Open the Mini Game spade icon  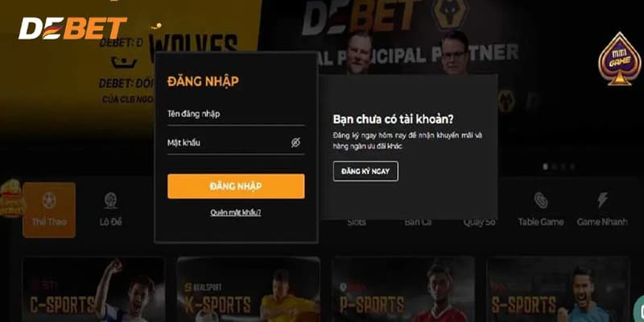tap(619, 59)
